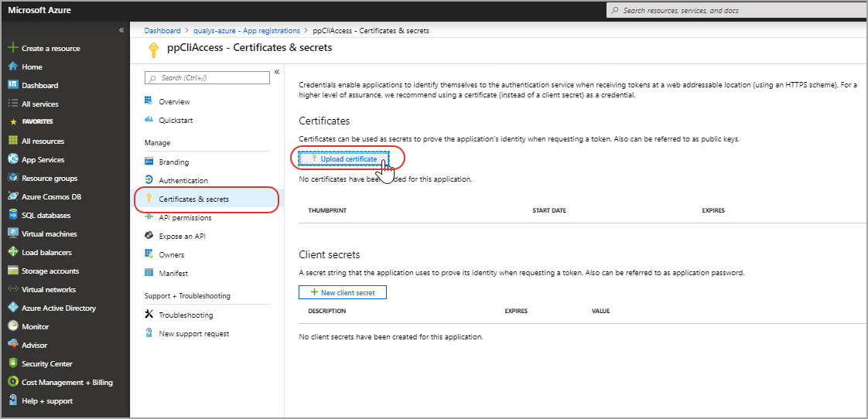Click the New support request icon
This screenshot has width=868, height=419.
click(x=149, y=333)
